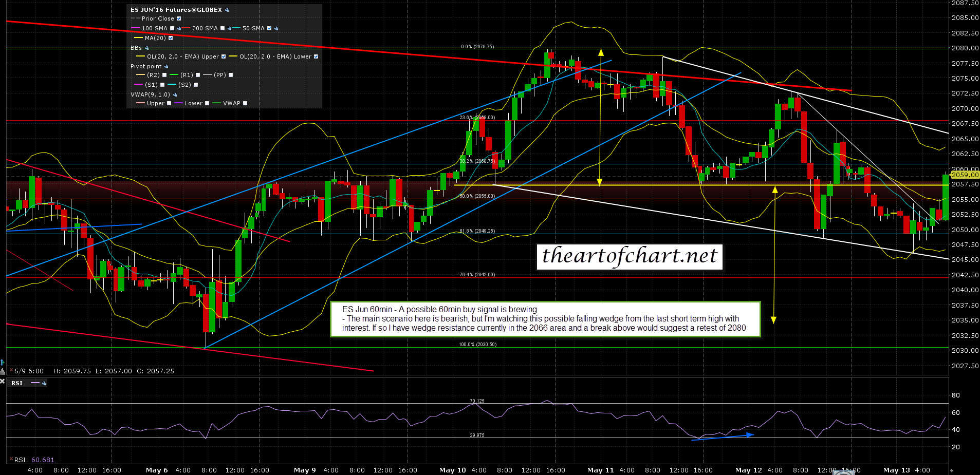980x475 pixels.
Task: Open BBs indicator settings wrench
Action: (146, 48)
